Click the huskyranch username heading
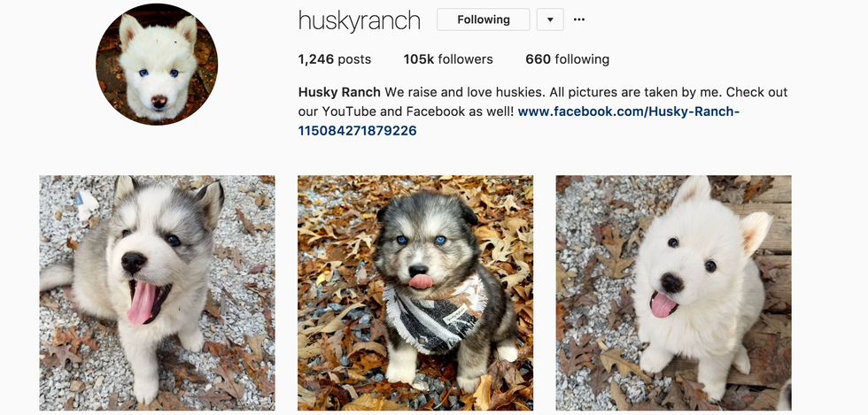This screenshot has height=415, width=868. pos(360,20)
